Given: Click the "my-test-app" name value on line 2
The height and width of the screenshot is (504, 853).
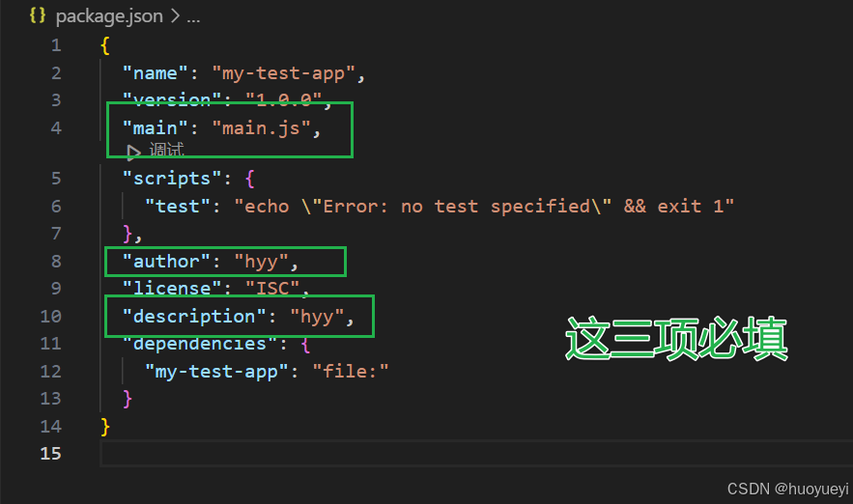Looking at the screenshot, I should click(x=283, y=73).
